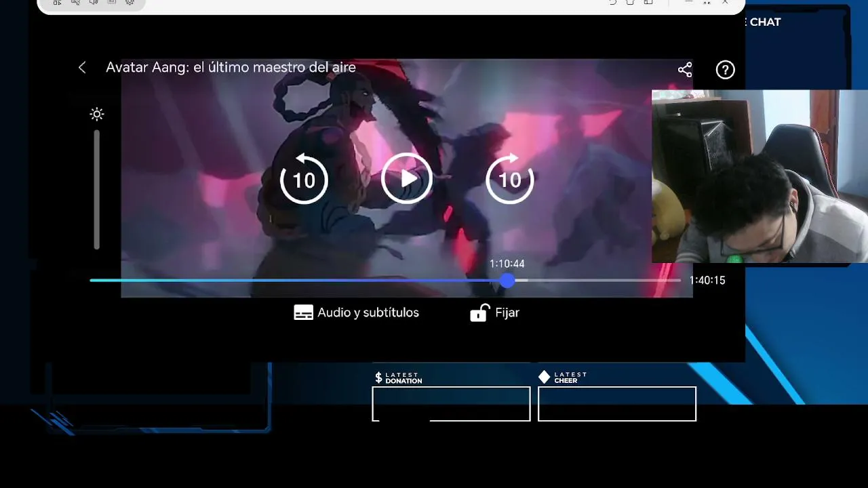Toggle the Fijar screen lock
Viewport: 868px width, 488px height.
tap(494, 312)
